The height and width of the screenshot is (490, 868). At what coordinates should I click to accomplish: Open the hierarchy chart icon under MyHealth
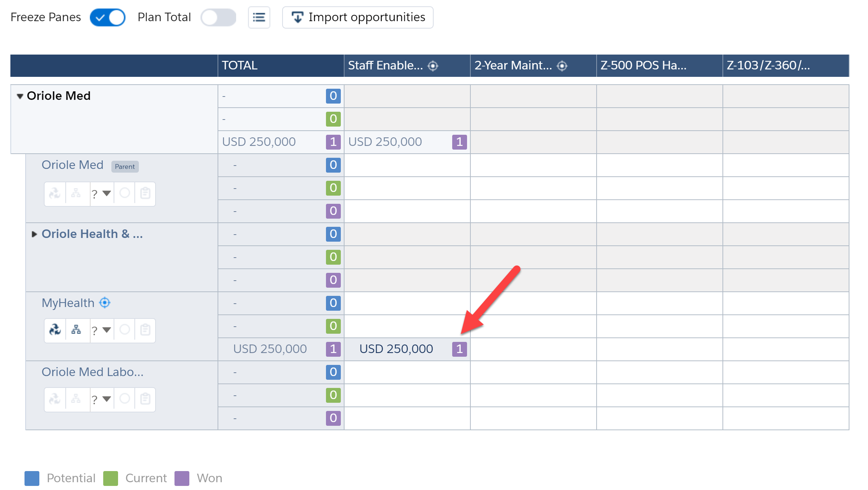76,330
